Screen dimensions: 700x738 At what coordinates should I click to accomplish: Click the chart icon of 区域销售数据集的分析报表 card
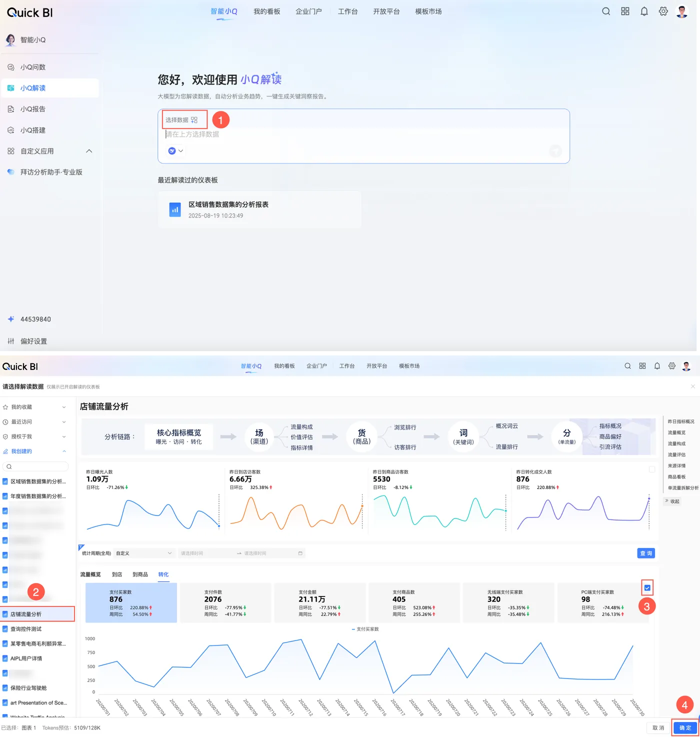(175, 209)
